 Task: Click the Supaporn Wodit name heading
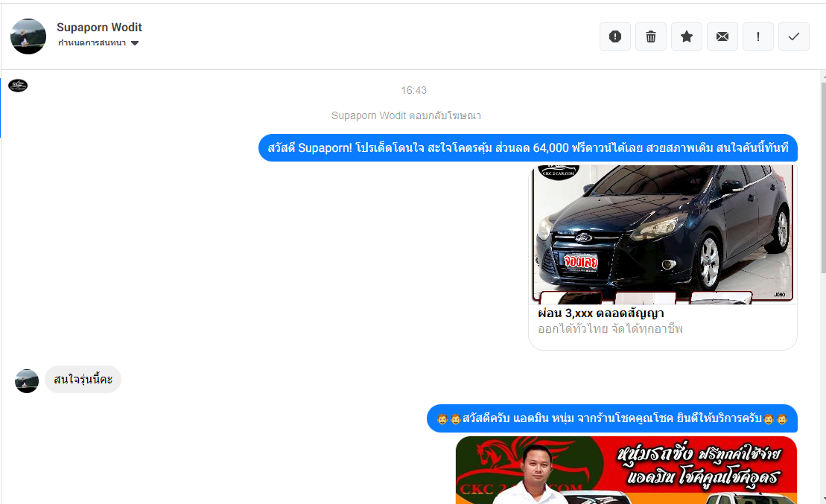coord(99,28)
